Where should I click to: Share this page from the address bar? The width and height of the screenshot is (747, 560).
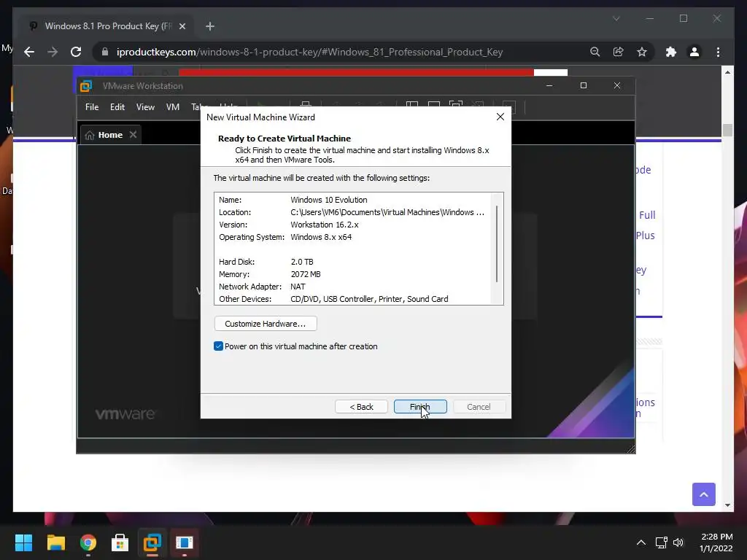coord(619,52)
